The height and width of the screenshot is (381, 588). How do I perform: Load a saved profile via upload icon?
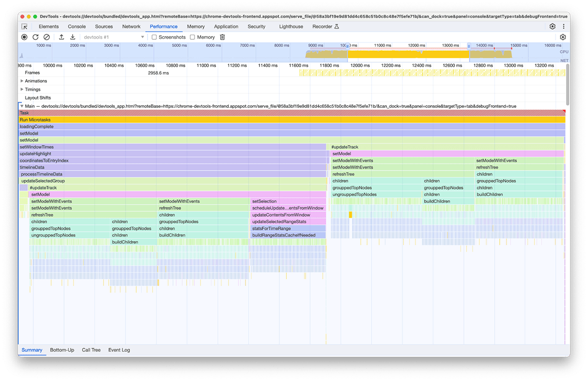(61, 37)
